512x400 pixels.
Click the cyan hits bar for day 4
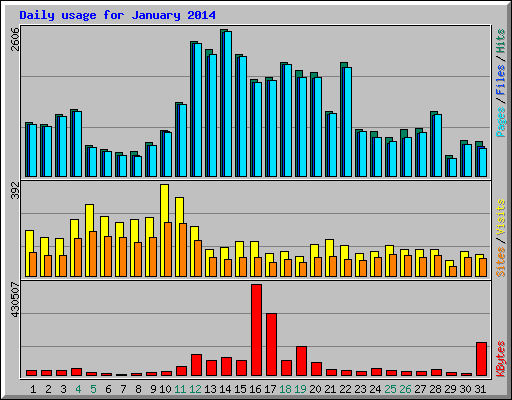tap(78, 144)
